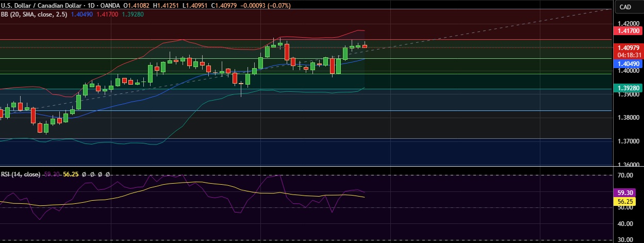Viewport: 644px width, 243px height.
Task: Select the RSI (14, close) indicator legend
Action: click(20, 174)
